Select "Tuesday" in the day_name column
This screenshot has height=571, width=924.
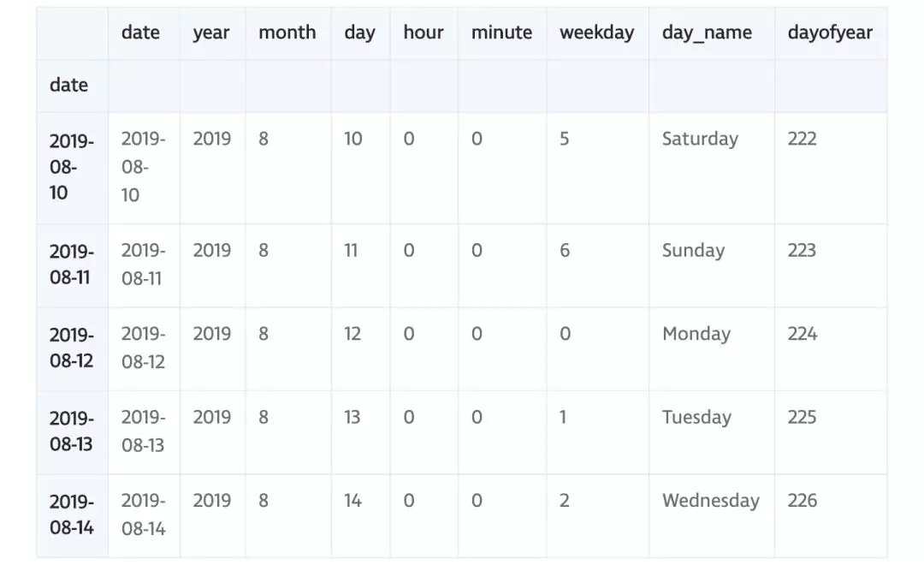click(x=696, y=418)
